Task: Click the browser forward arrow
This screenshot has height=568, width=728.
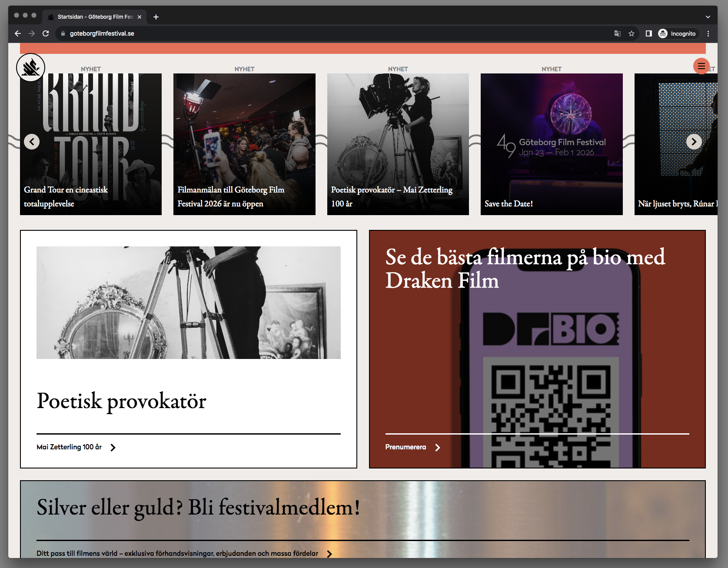Action: [32, 33]
